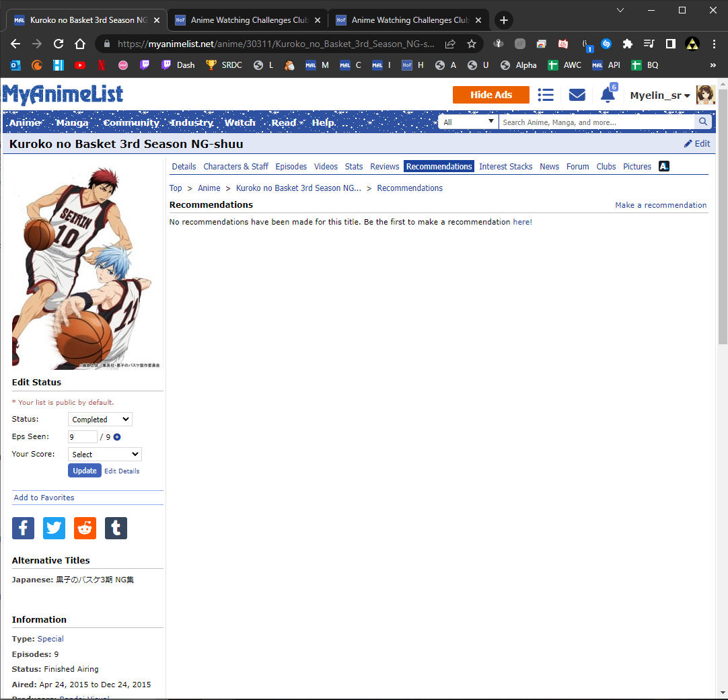Click the Top breadcrumb link
728x700 pixels.
pos(176,188)
